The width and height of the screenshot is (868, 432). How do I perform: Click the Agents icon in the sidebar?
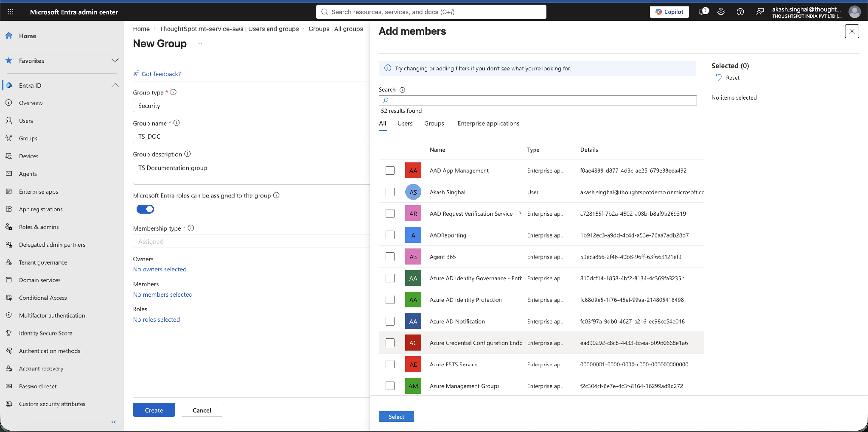(9, 174)
